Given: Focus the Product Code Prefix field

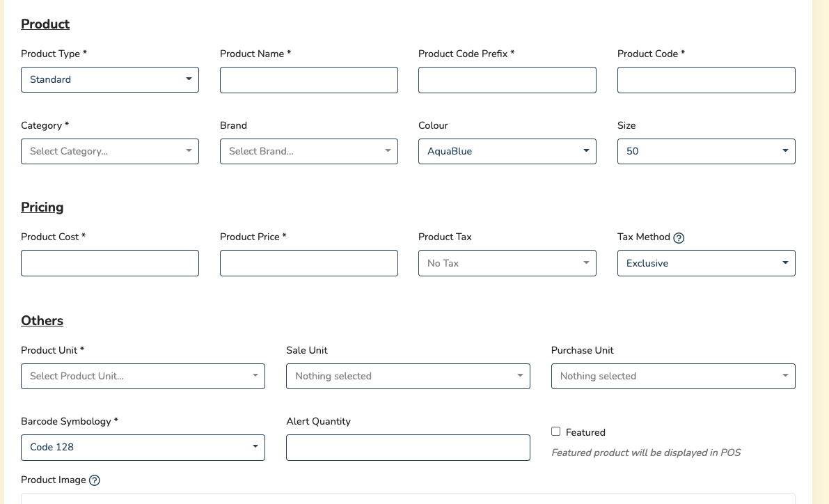Looking at the screenshot, I should tap(507, 80).
